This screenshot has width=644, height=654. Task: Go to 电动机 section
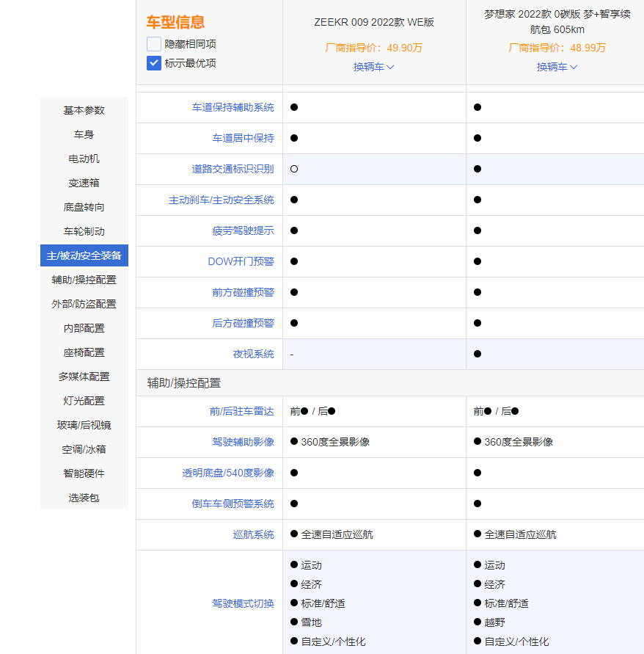(x=84, y=159)
